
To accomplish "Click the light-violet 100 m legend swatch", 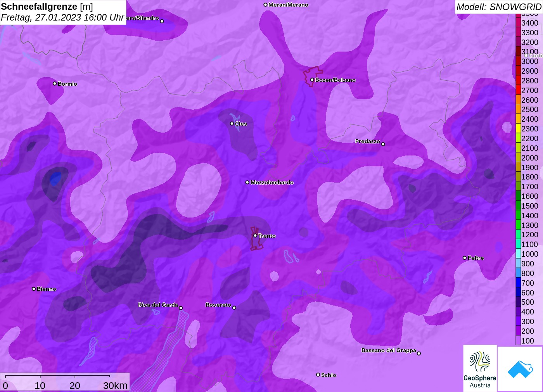I will point(518,340).
